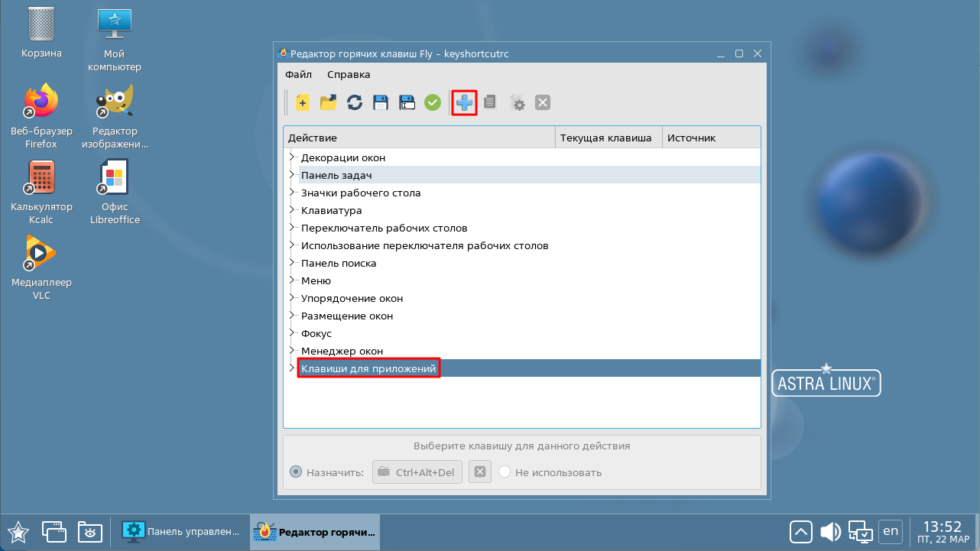This screenshot has width=980, height=551.
Task: Click the grey copy document icon in the toolbar
Action: pyautogui.click(x=491, y=102)
